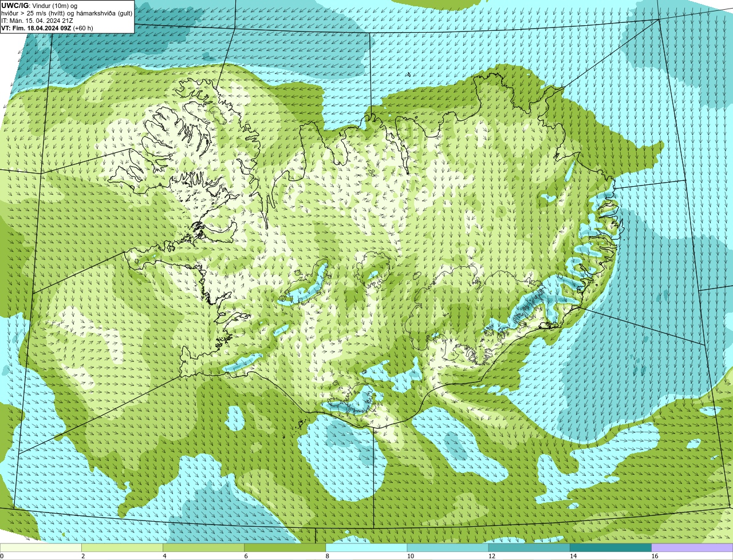Click the valid time "VT: Fim. 18.04.2024 09Z (+60 h)"
The width and height of the screenshot is (733, 560).
tap(47, 27)
